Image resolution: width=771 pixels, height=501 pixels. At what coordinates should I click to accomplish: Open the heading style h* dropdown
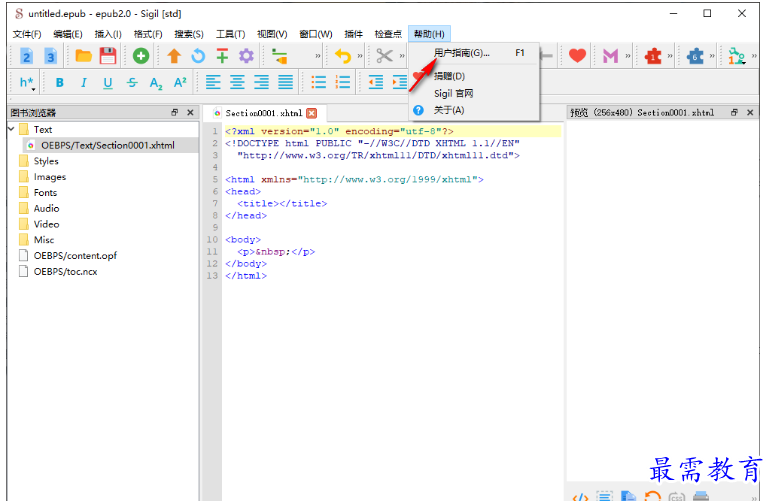pyautogui.click(x=27, y=83)
